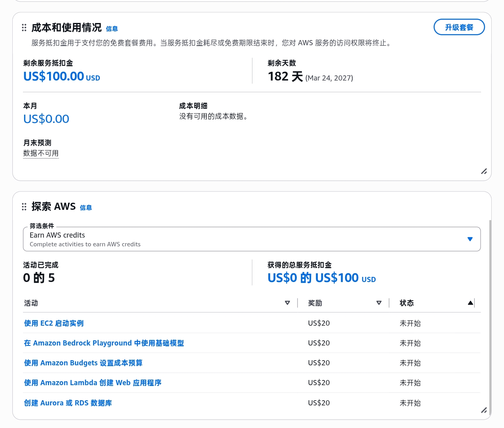Click 没有可用的成本数据。 text

(214, 116)
